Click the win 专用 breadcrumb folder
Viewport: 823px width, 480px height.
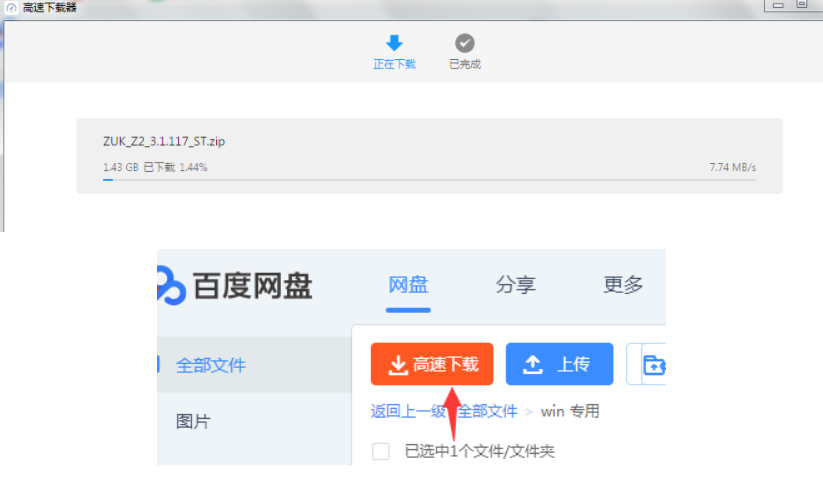coord(570,411)
